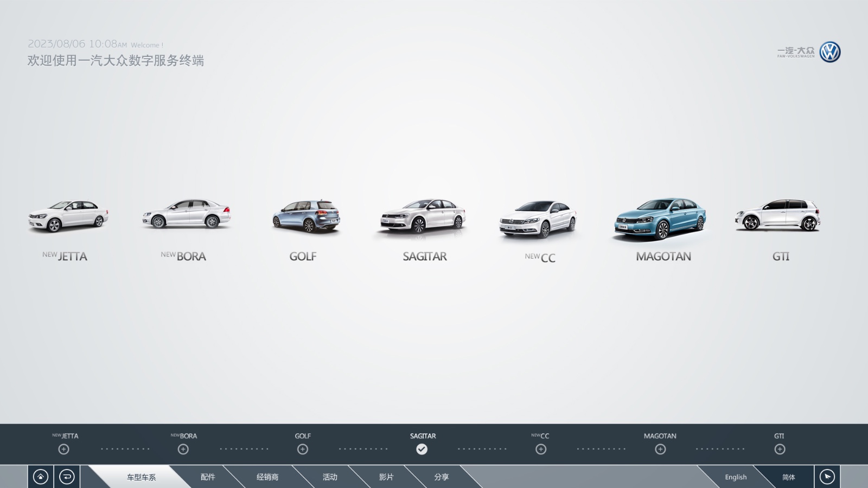Click SAGITAR text in the bottom strip
This screenshot has width=868, height=488.
(x=423, y=435)
